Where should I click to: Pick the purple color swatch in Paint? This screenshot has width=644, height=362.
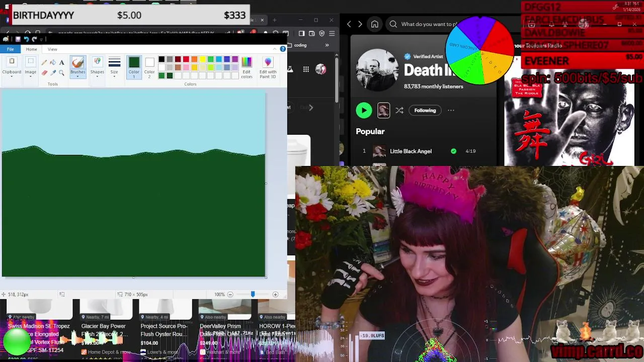coord(235,59)
